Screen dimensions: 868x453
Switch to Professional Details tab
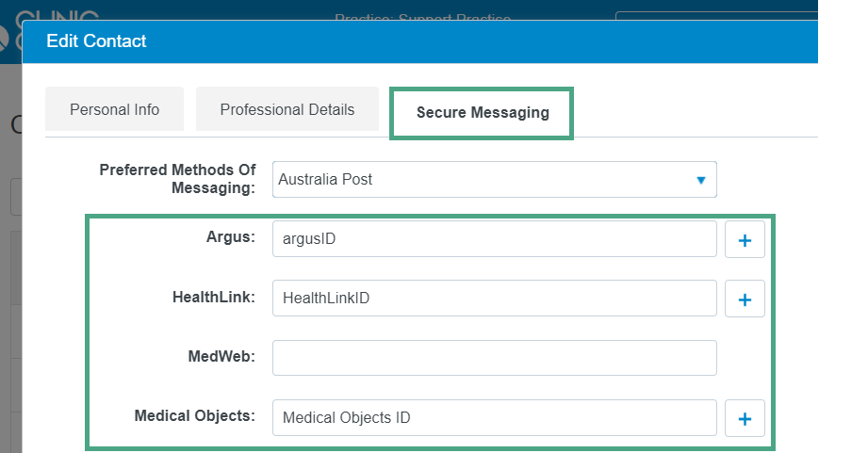pos(287,109)
